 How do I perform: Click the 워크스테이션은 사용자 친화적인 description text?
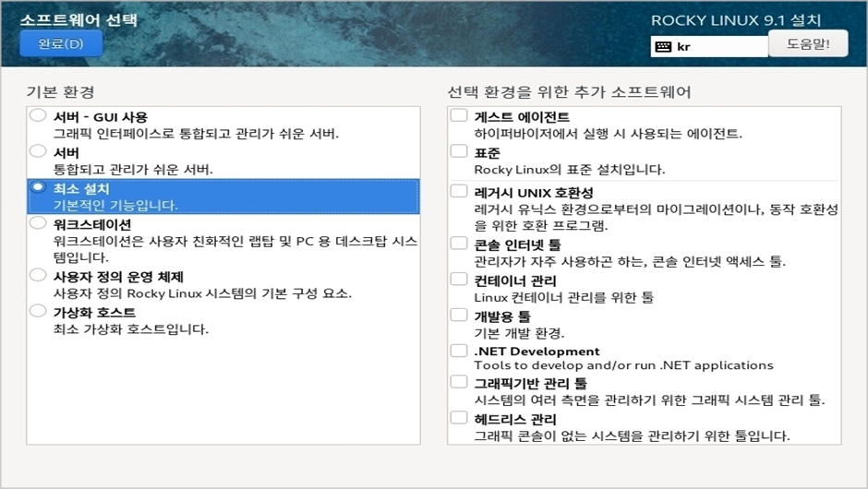click(x=235, y=249)
